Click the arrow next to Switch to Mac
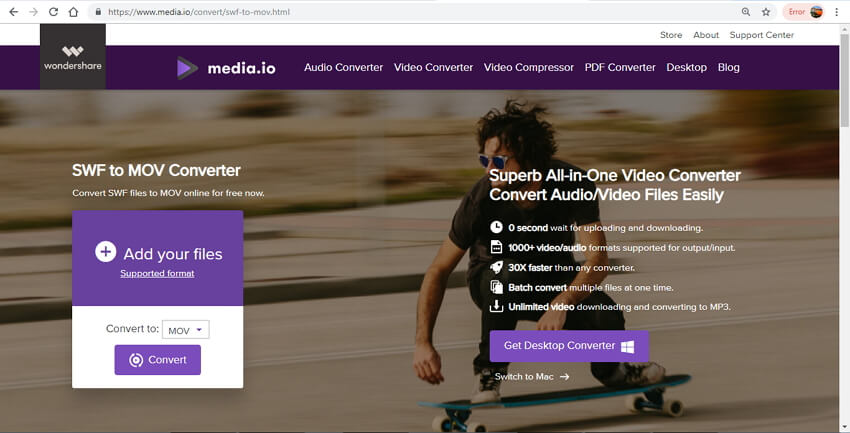This screenshot has width=850, height=433. (x=565, y=376)
